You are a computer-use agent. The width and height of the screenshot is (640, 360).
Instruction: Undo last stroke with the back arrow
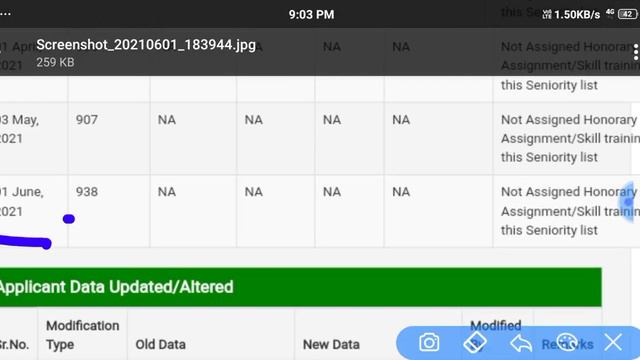coord(521,343)
